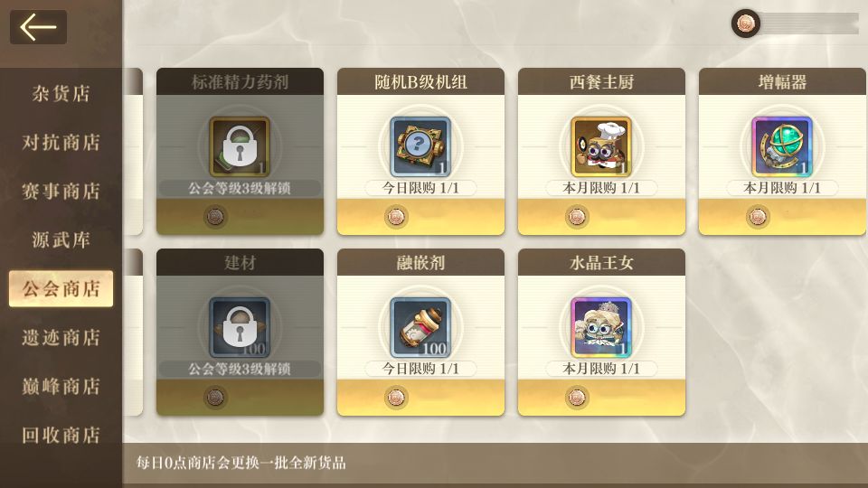Go back using the arrow button
Screen dimensions: 868x488
[38, 26]
